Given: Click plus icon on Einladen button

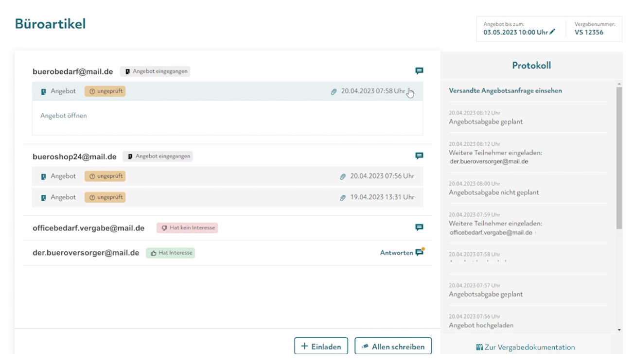Looking at the screenshot, I should pyautogui.click(x=305, y=347).
